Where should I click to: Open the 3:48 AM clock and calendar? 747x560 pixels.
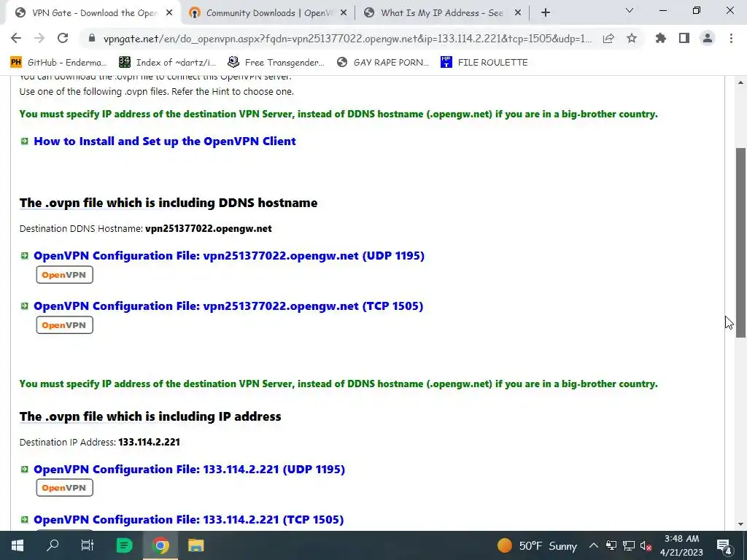click(x=682, y=545)
